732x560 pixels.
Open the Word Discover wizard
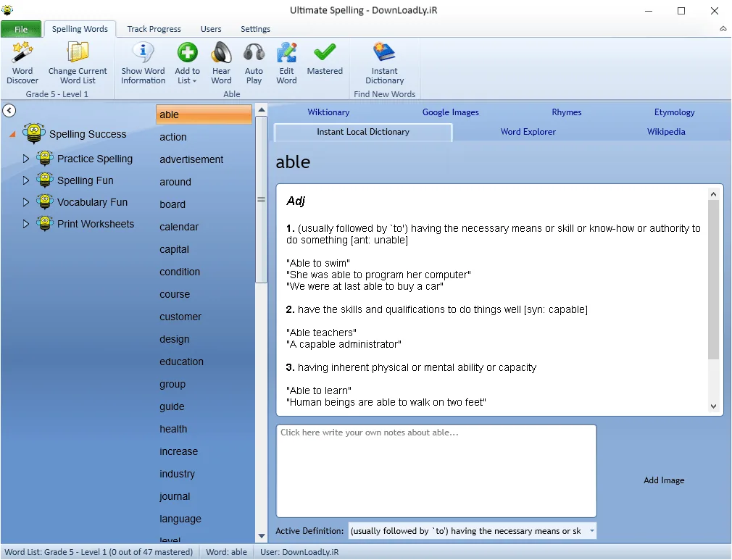click(x=22, y=63)
